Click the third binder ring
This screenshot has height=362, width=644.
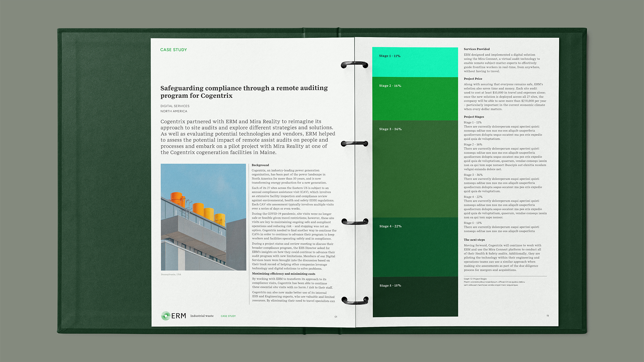[x=355, y=221]
